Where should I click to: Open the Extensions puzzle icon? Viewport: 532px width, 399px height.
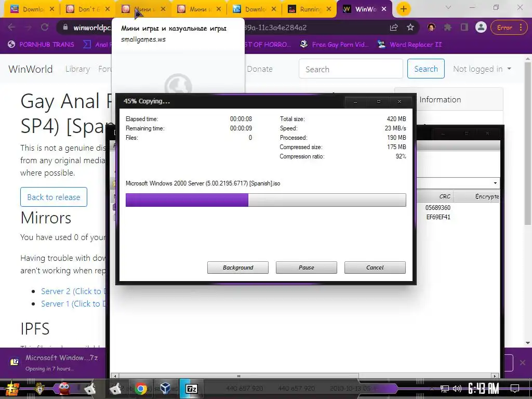coord(447,28)
